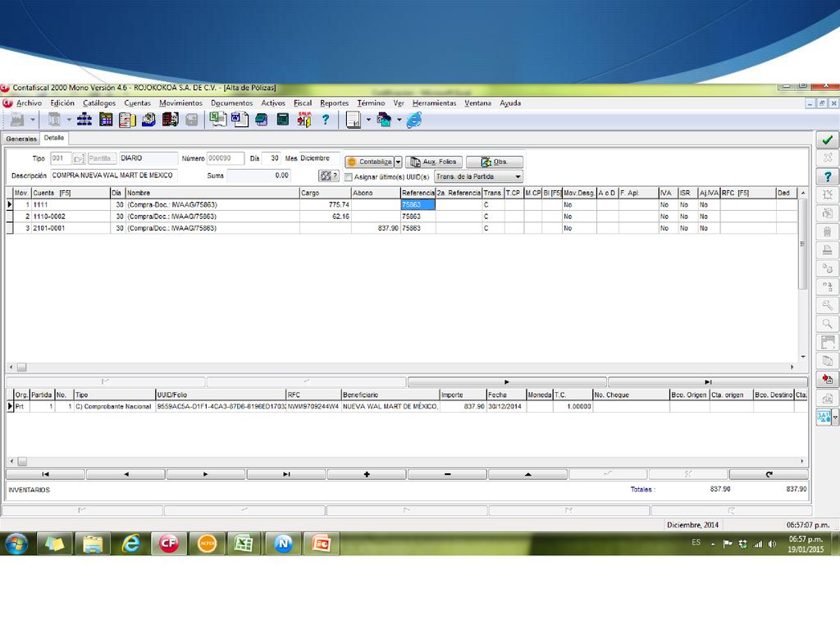Click the teal stacked windows toolbar icon
This screenshot has height=630, width=840.
262,120
